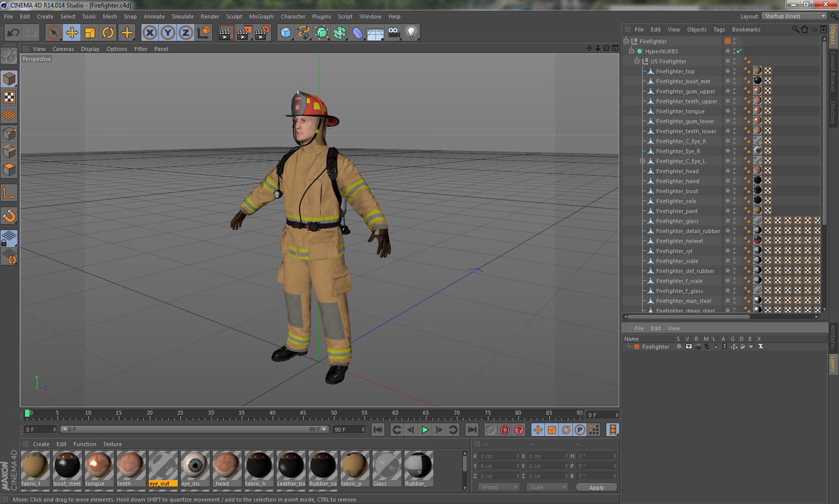This screenshot has height=504, width=839.
Task: Render to Picture Viewer
Action: pos(244,33)
